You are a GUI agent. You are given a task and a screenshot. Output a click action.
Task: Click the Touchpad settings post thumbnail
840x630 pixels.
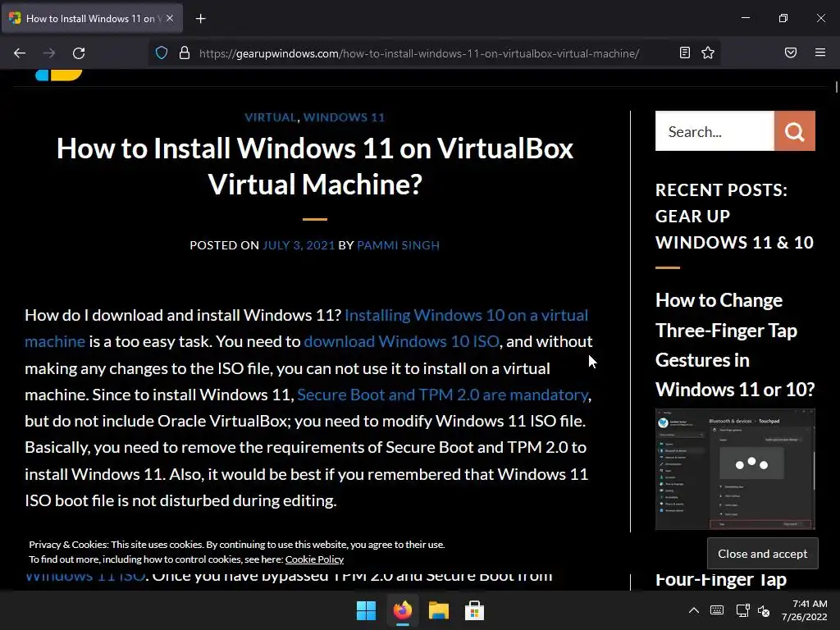[735, 469]
